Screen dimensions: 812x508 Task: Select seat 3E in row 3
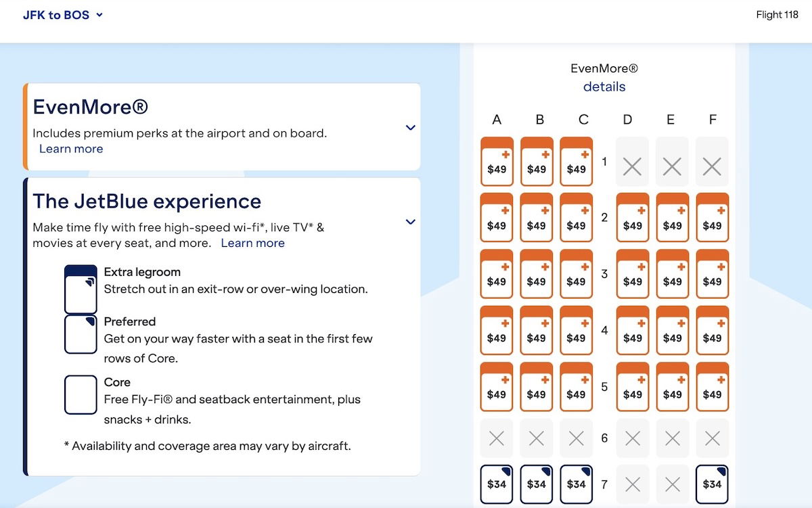pyautogui.click(x=672, y=274)
